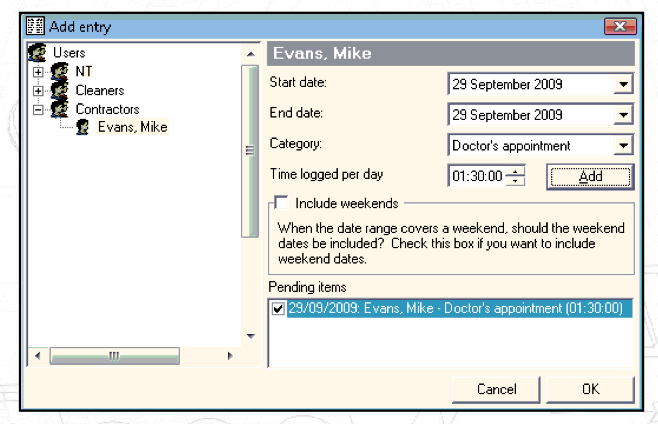
Task: Enable the Include weekends checkbox
Action: (x=281, y=203)
